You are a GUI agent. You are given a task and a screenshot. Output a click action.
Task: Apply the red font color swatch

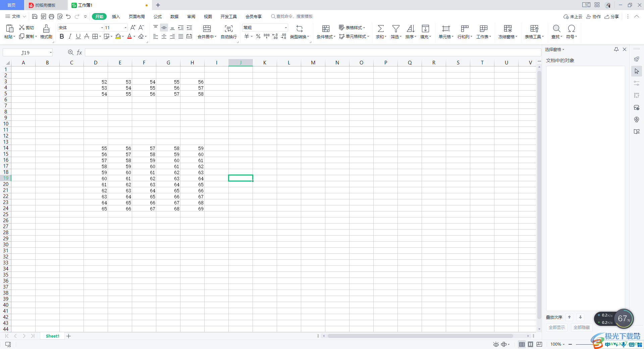129,36
